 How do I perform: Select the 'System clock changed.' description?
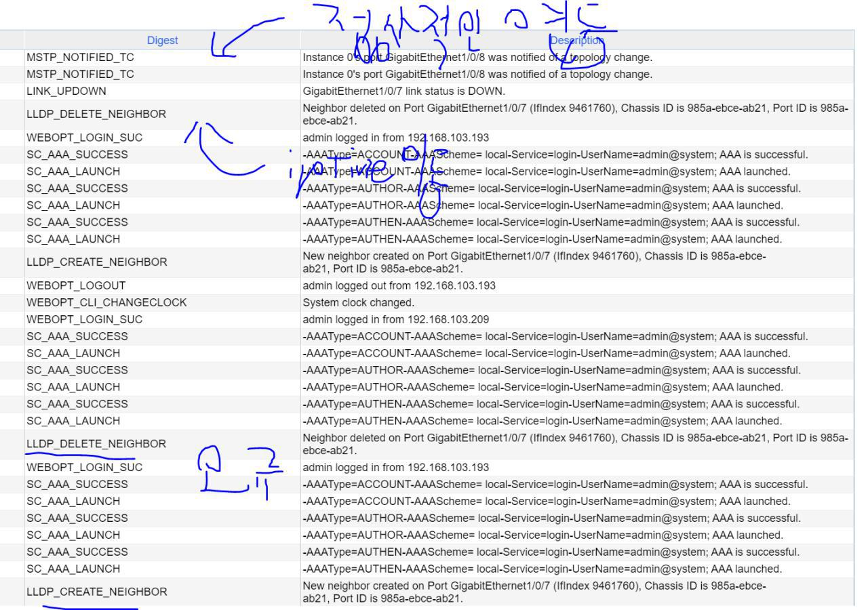coord(358,303)
